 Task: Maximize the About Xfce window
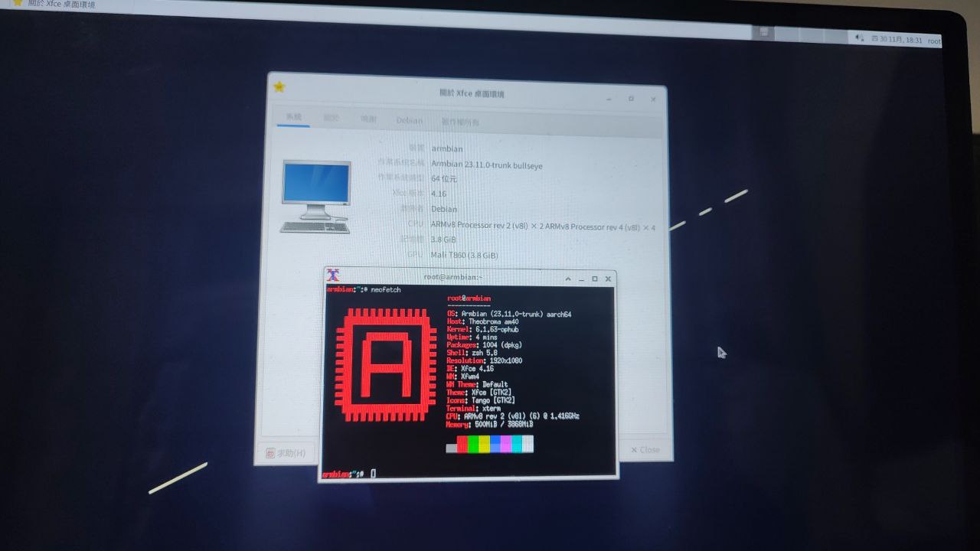point(631,99)
